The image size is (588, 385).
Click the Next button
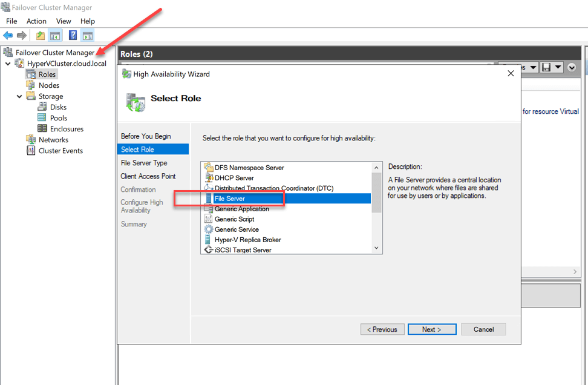(x=432, y=329)
